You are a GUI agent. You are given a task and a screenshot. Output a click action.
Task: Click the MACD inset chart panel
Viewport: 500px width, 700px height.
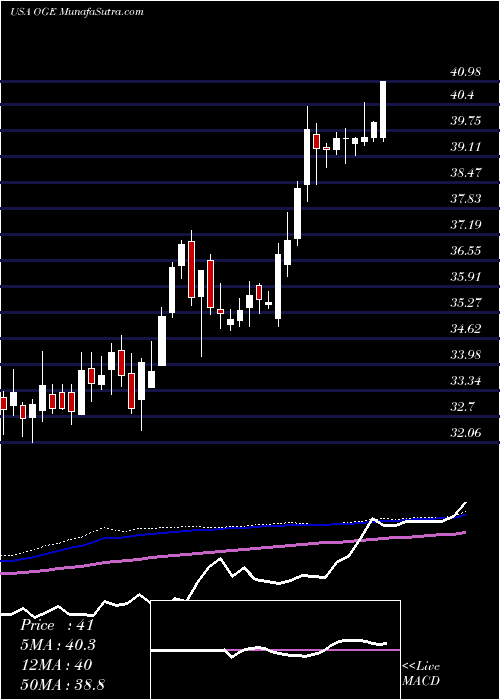coord(276,650)
